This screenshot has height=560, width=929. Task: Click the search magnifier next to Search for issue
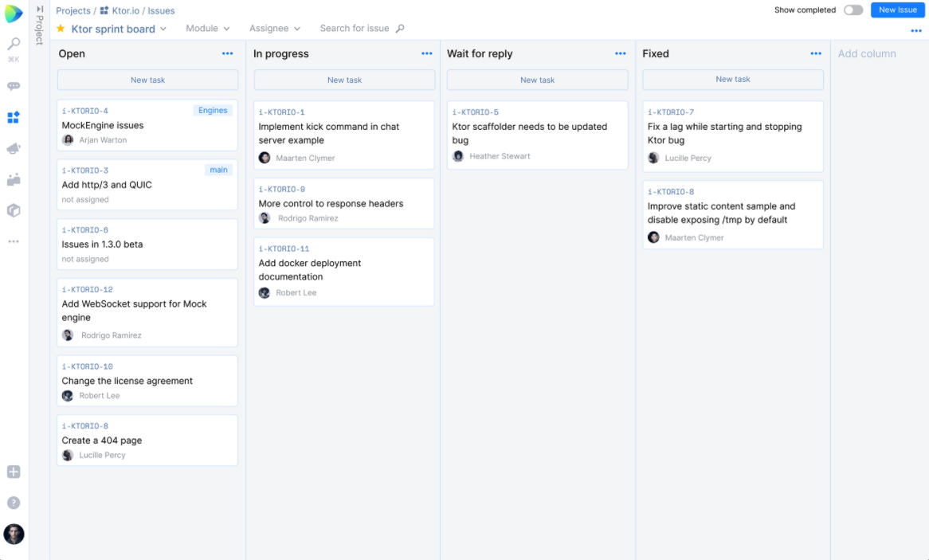[x=400, y=29]
